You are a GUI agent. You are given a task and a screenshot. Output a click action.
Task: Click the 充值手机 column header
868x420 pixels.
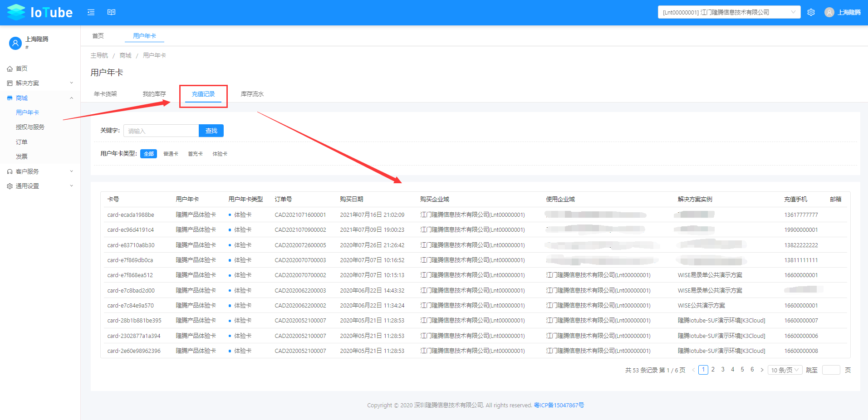[x=795, y=199]
